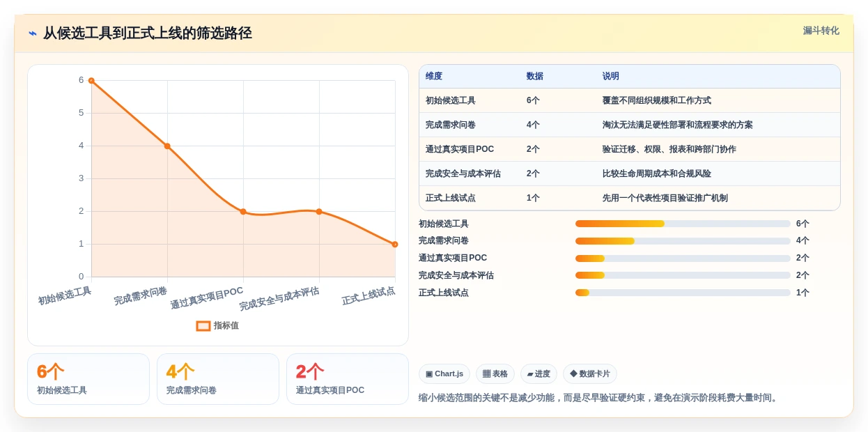868x432 pixels.
Task: Select the 表格 tag
Action: tap(495, 373)
